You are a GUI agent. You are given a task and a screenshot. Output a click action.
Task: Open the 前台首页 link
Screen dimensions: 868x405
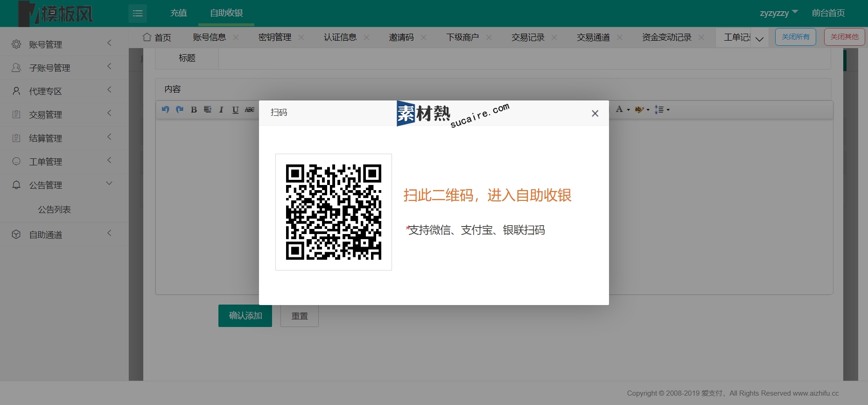coord(828,13)
